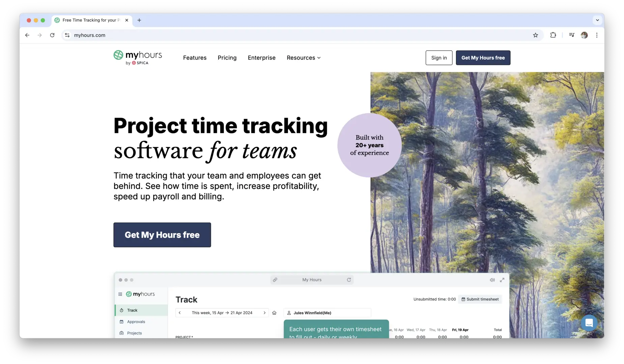Click the large hero Get My Hours free button

click(162, 235)
